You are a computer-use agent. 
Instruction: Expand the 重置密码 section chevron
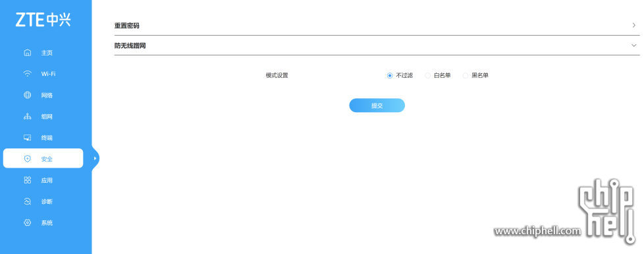coord(634,26)
